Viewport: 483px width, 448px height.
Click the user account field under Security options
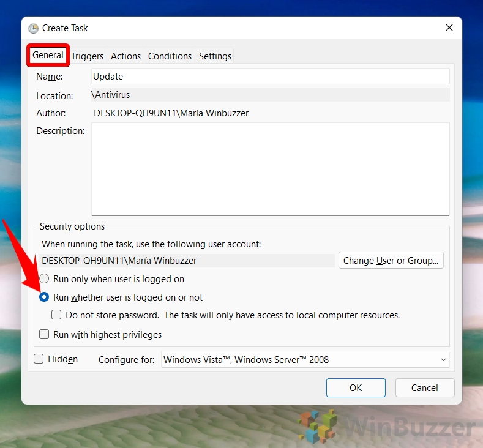tap(187, 261)
